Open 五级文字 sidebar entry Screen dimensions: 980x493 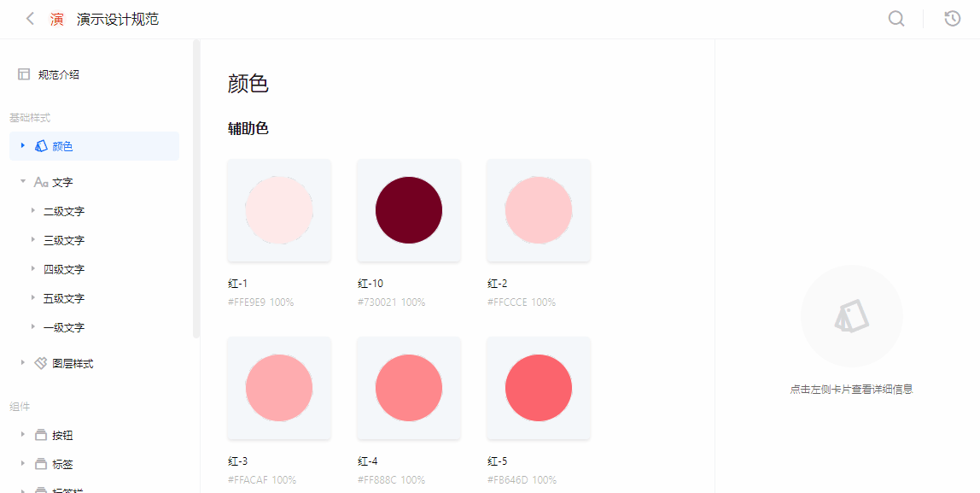(x=64, y=298)
